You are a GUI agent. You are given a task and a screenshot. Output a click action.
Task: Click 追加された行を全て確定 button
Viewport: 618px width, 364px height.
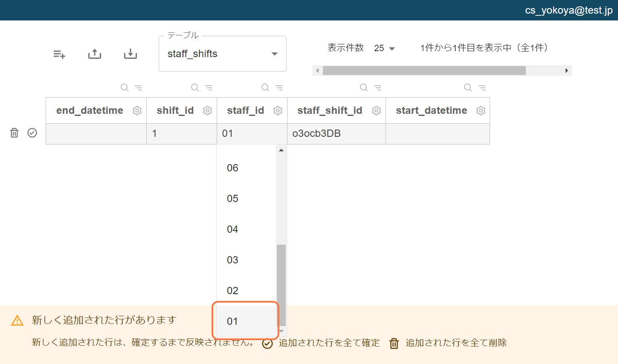click(321, 343)
